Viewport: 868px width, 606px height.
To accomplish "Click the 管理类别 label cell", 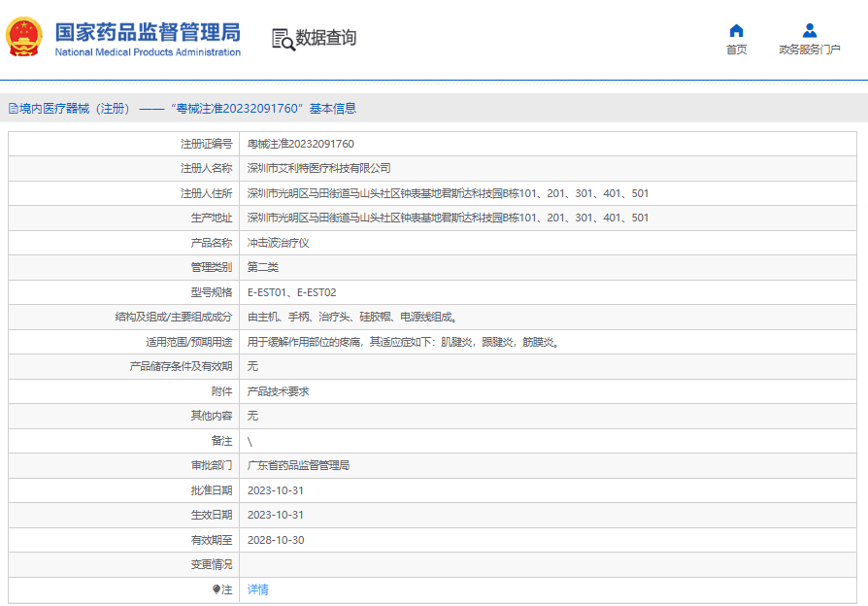I will point(123,267).
